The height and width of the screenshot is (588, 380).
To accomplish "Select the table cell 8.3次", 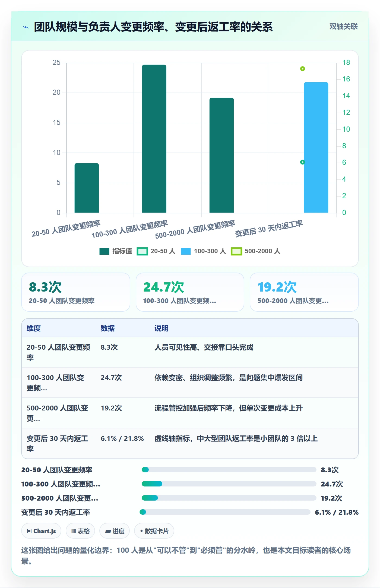I will (109, 347).
